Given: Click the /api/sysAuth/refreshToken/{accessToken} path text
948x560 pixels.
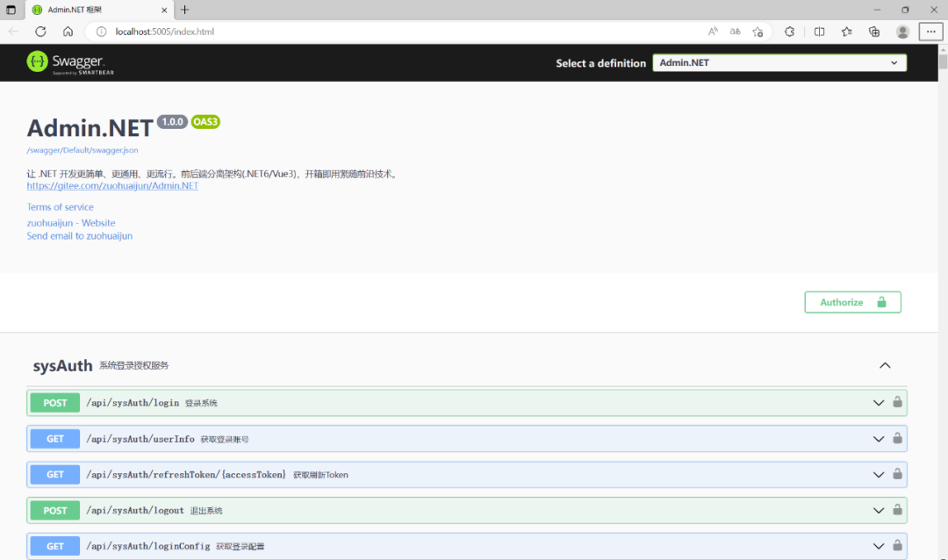Looking at the screenshot, I should pyautogui.click(x=186, y=475).
